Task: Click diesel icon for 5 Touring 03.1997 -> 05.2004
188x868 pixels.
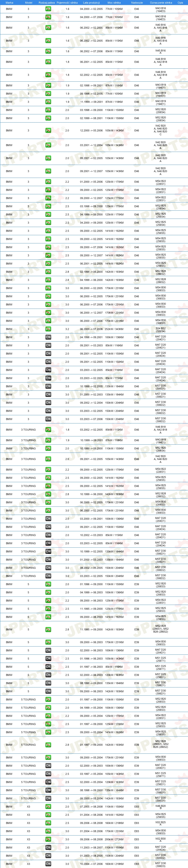Action: pos(48,774)
